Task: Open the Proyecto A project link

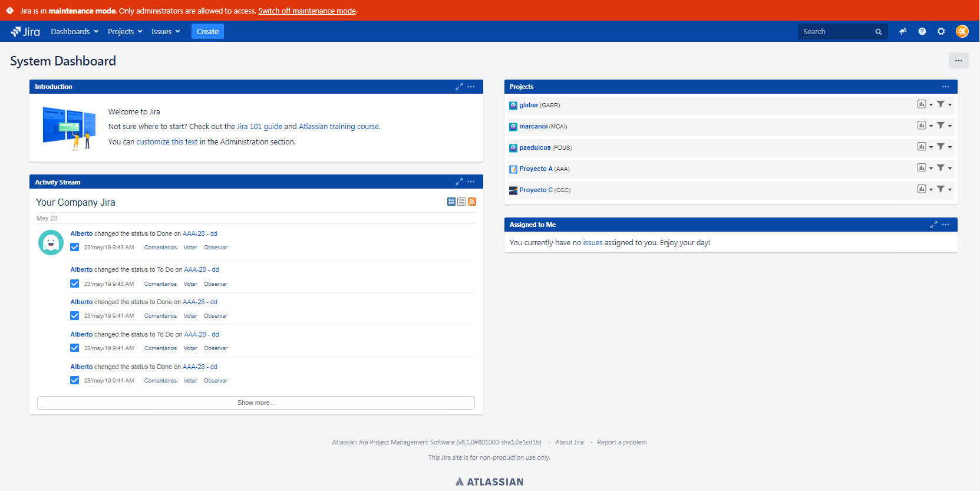Action: pos(536,169)
